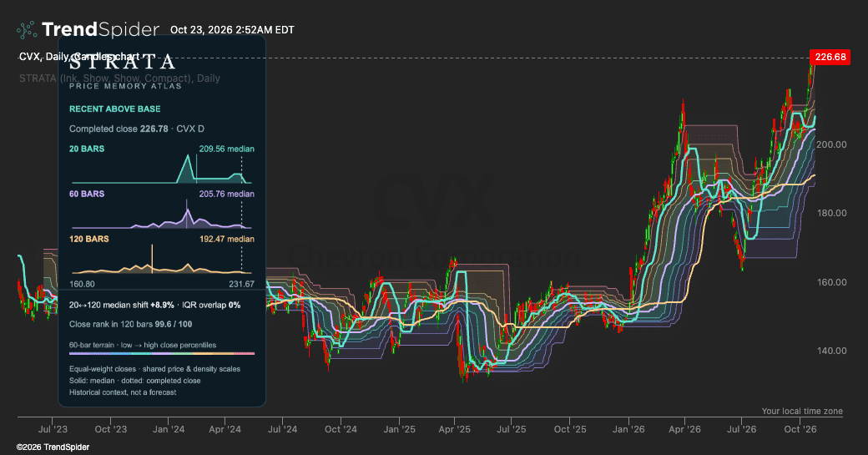This screenshot has height=455, width=868.
Task: Click the Apr '26 time axis label
Action: (x=684, y=429)
